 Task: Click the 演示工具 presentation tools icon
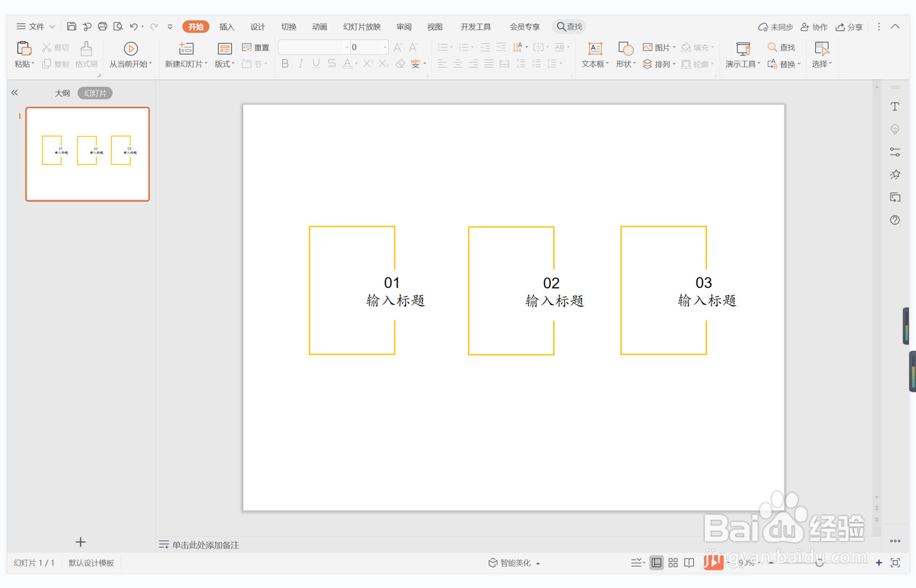click(x=743, y=49)
